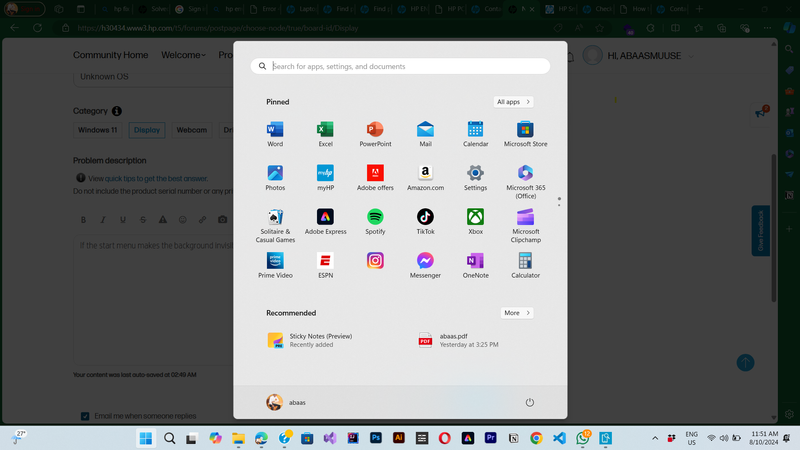This screenshot has height=450, width=800.
Task: Launch OneNote
Action: 475,266
